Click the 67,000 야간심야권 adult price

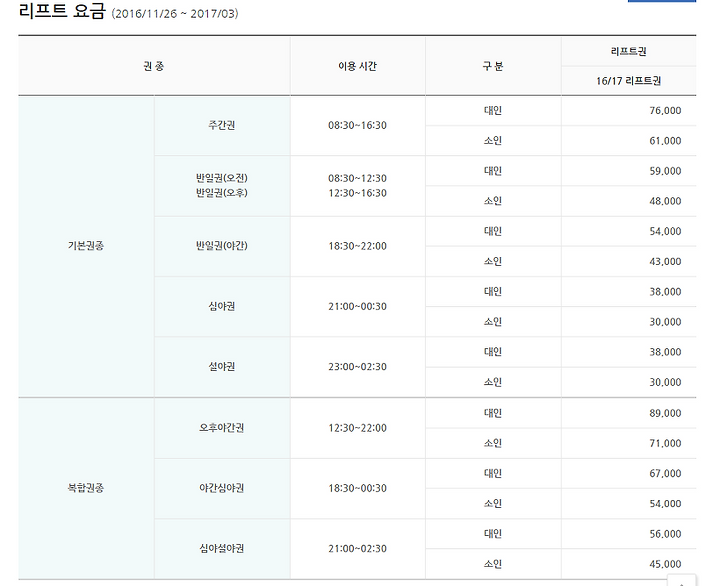(x=665, y=473)
